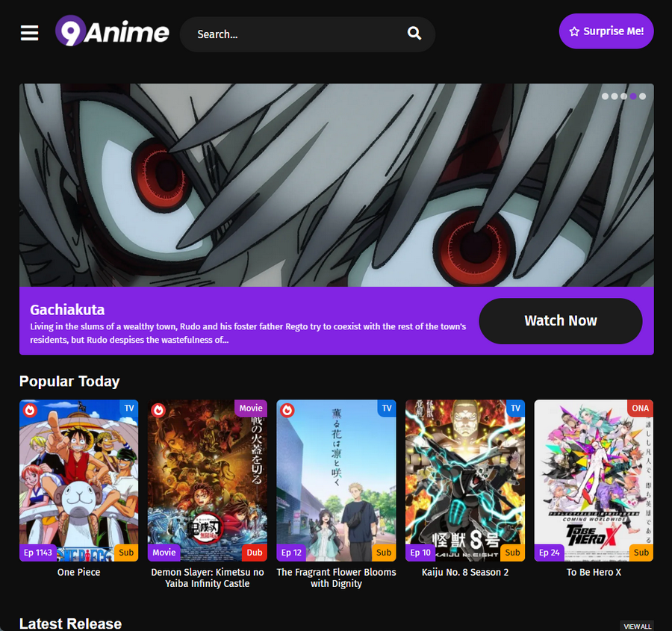Click the flame icon on Fragrant Flower poster
Image resolution: width=672 pixels, height=631 pixels.
(287, 410)
